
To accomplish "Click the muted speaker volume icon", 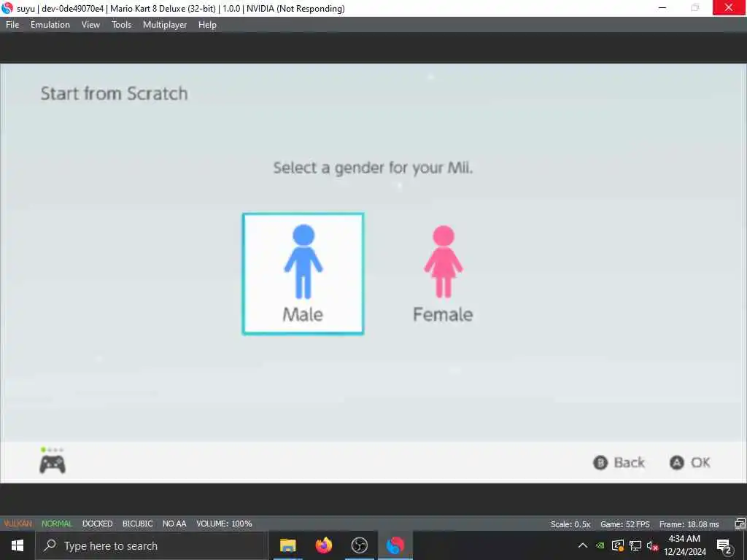I will tap(652, 545).
